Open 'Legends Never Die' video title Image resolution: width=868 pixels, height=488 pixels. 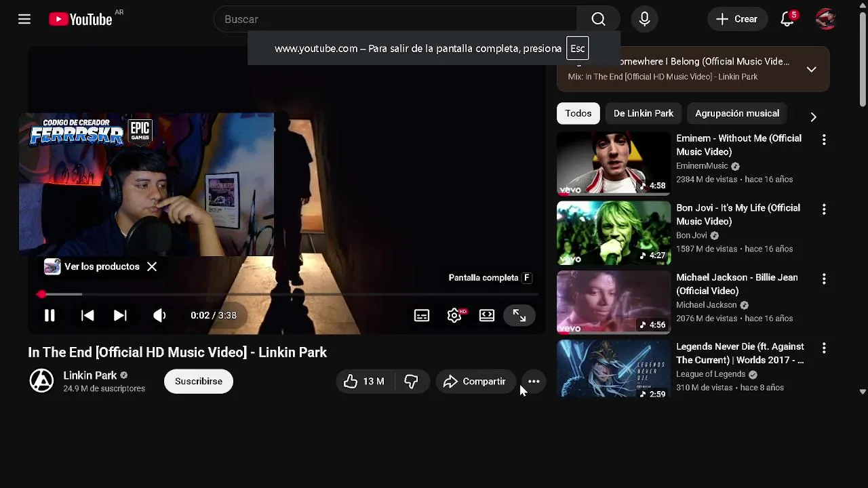[740, 353]
